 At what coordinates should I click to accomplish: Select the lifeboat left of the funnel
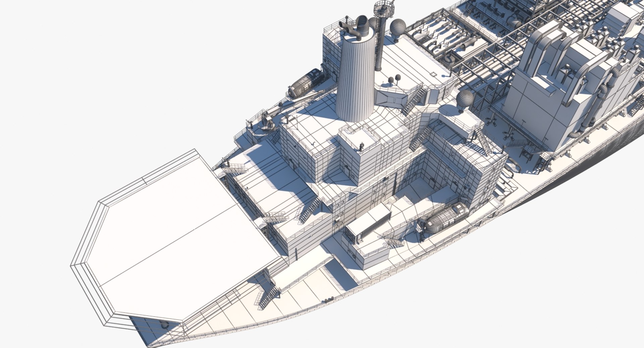click(306, 82)
